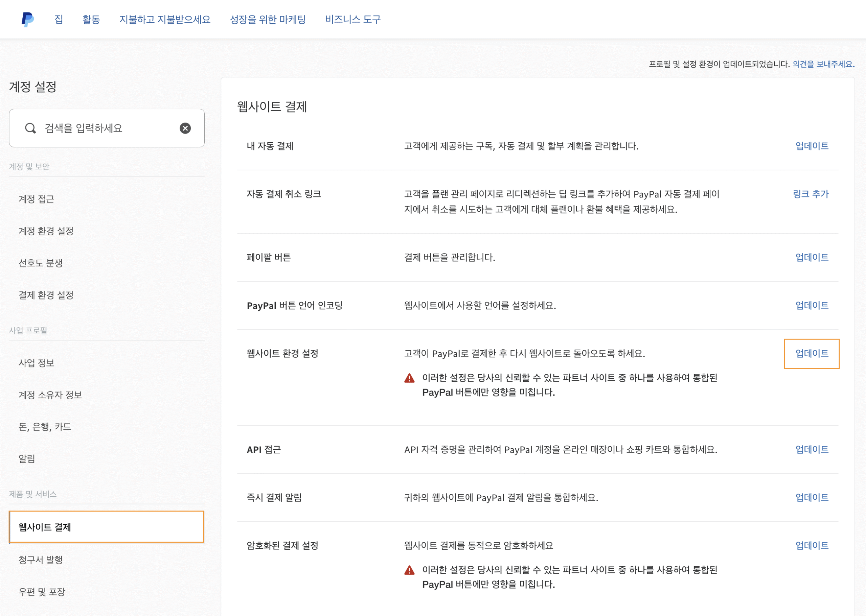The width and height of the screenshot is (866, 616).
Task: Click the 암호화된 결제 설정 row label
Action: click(x=283, y=545)
